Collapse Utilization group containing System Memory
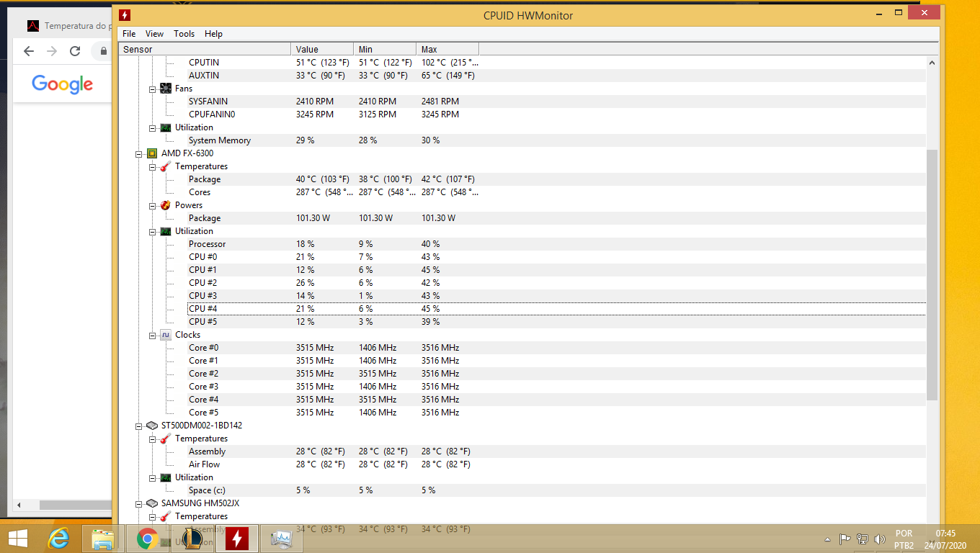The width and height of the screenshot is (980, 553). point(153,128)
